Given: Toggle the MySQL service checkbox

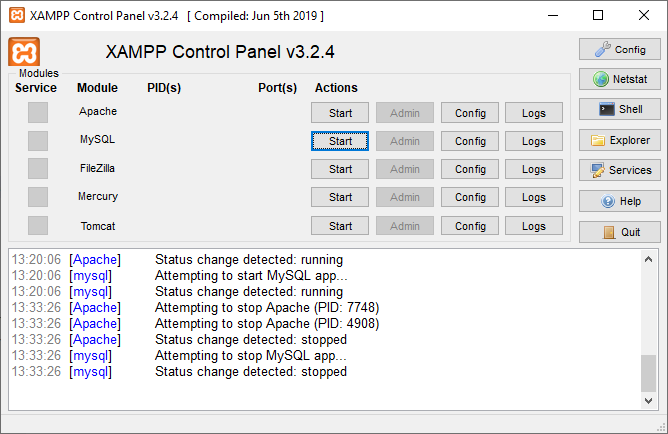Looking at the screenshot, I should coord(38,140).
